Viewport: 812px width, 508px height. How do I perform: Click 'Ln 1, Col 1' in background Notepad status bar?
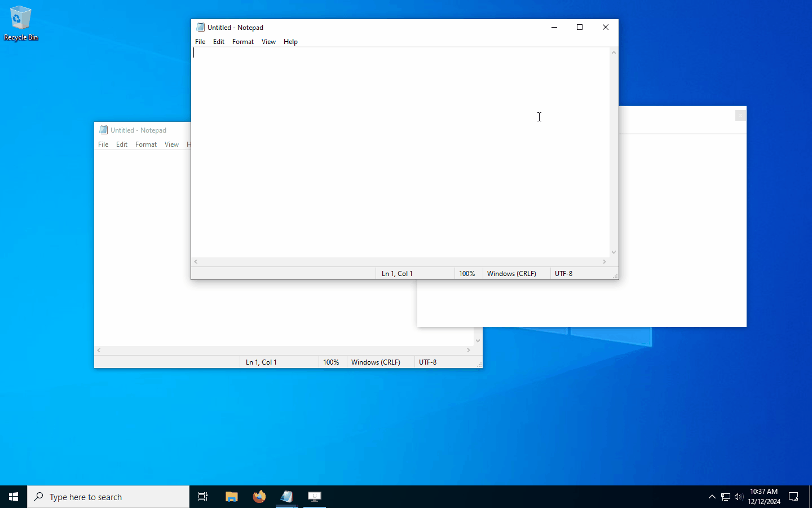pyautogui.click(x=261, y=362)
